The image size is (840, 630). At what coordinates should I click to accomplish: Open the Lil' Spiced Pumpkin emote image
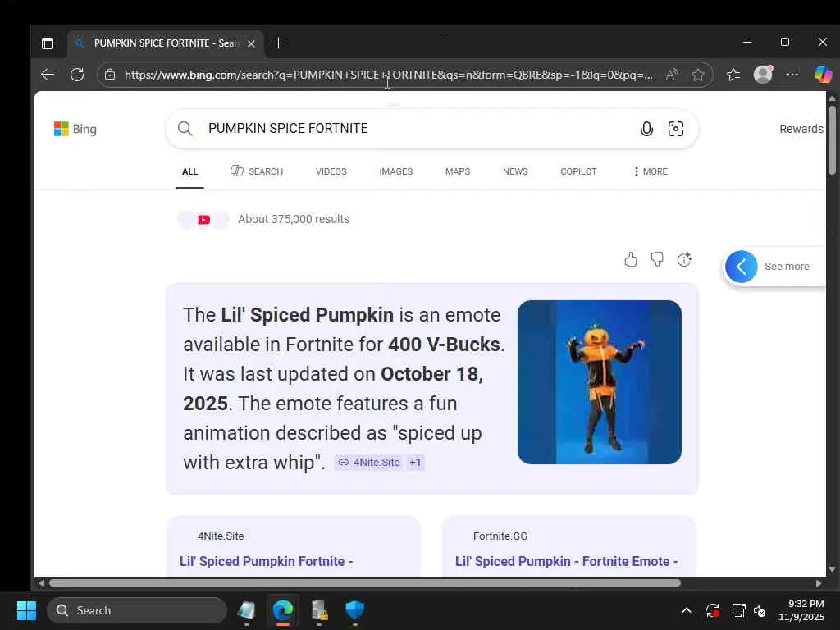click(600, 382)
